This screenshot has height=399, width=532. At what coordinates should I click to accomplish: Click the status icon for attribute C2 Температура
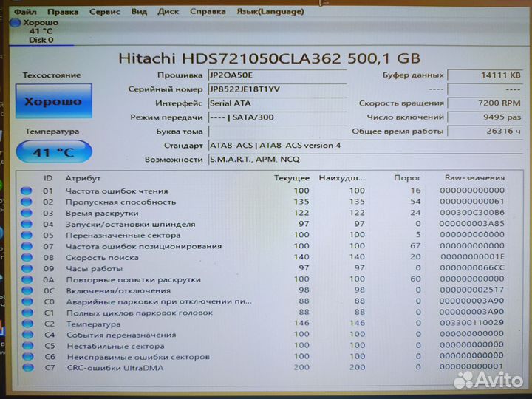(x=27, y=324)
